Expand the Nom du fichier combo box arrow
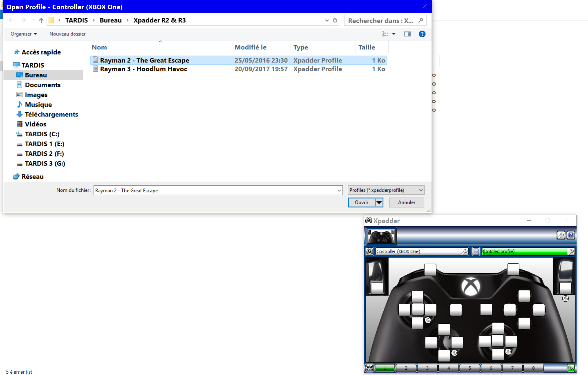This screenshot has width=588, height=375. pos(339,190)
